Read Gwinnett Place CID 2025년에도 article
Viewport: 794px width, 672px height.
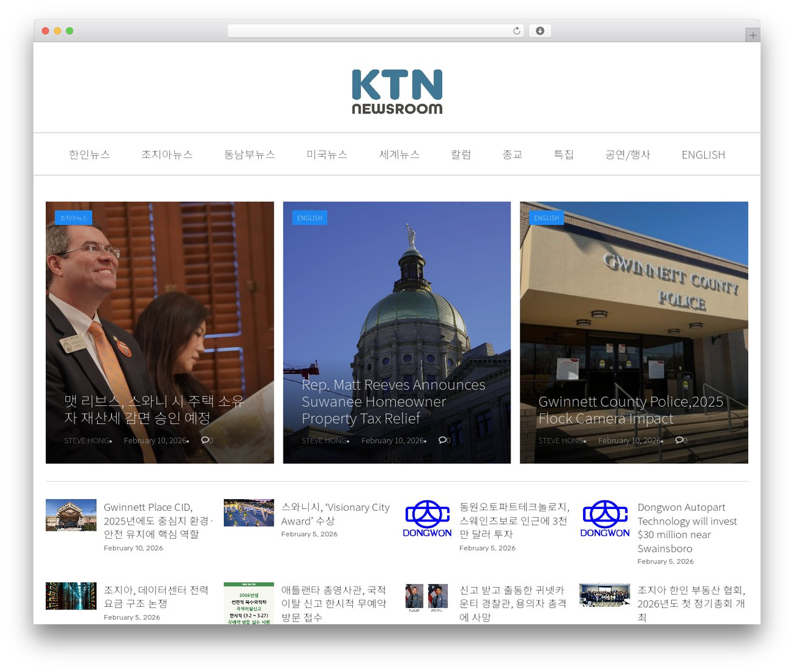point(158,521)
